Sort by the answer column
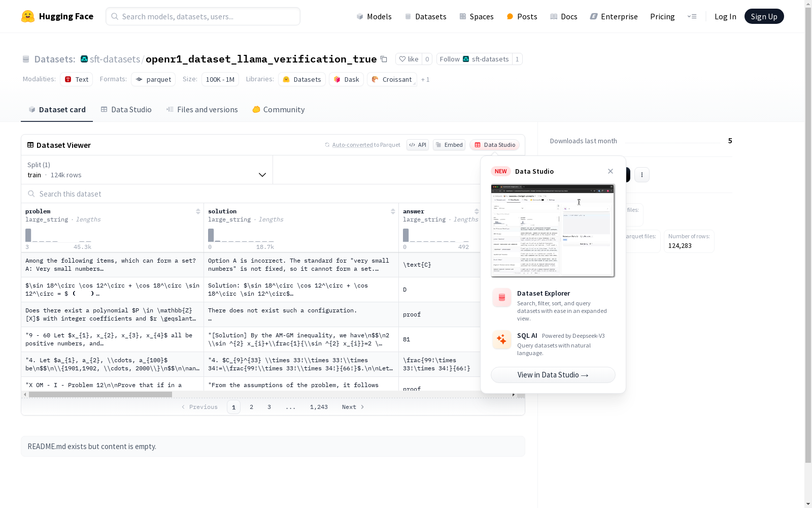 (x=477, y=211)
